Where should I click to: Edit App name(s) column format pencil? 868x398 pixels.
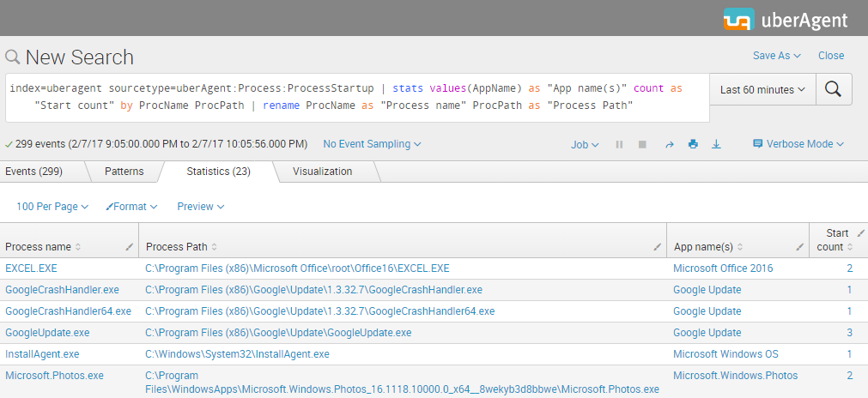(800, 247)
